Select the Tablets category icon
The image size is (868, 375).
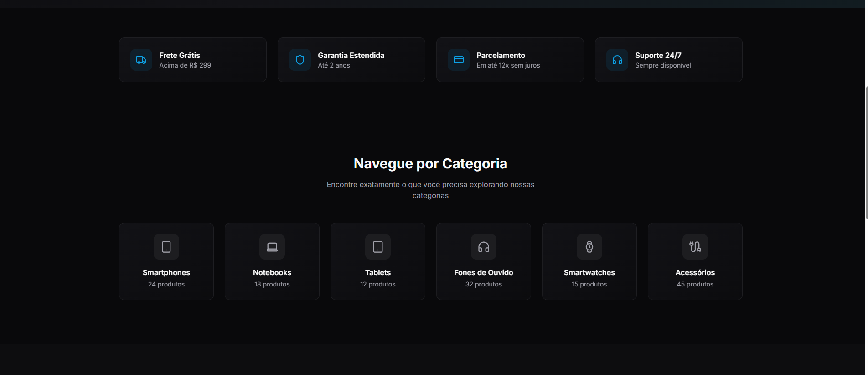(x=378, y=247)
